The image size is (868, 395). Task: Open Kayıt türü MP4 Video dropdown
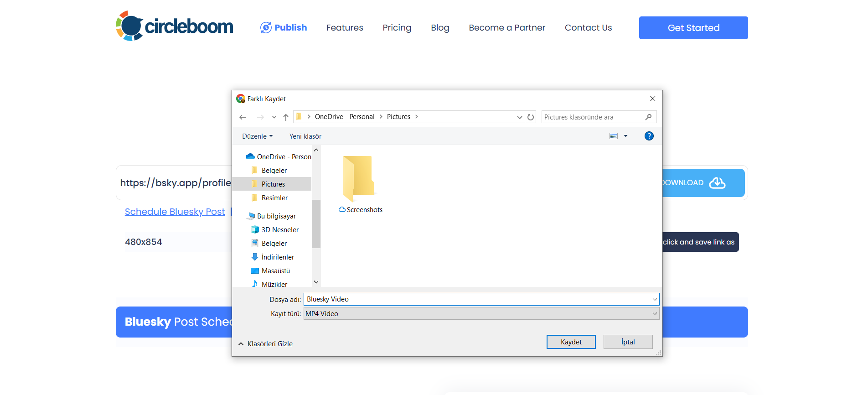click(x=481, y=313)
